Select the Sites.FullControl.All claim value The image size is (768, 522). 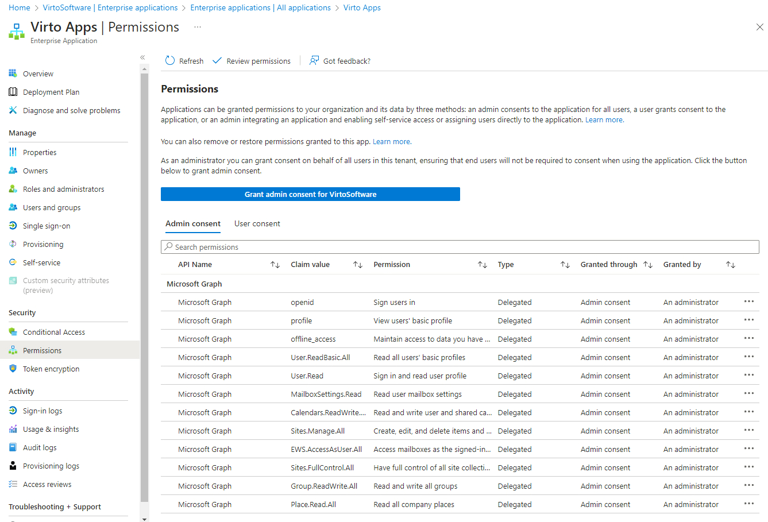322,468
